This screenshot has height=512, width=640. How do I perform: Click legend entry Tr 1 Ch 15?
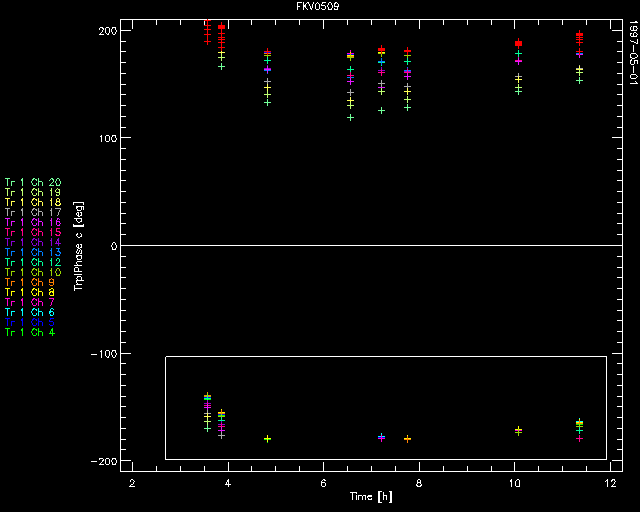click(x=32, y=232)
